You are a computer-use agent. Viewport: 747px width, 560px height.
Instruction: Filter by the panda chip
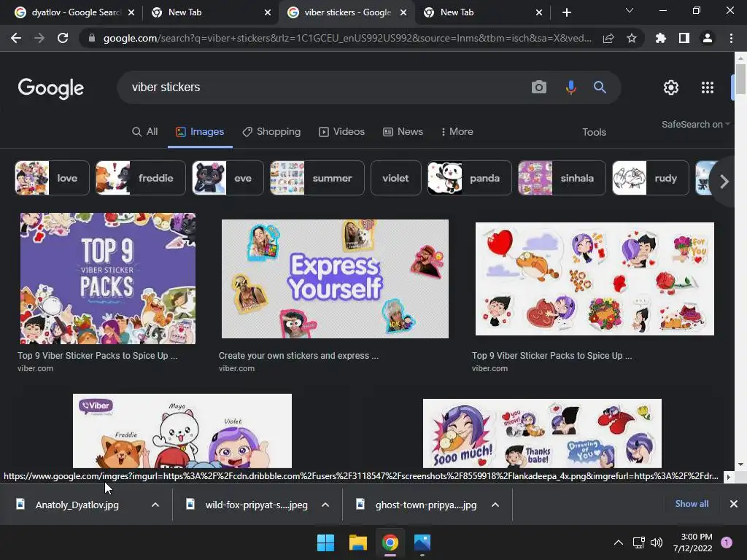click(469, 178)
